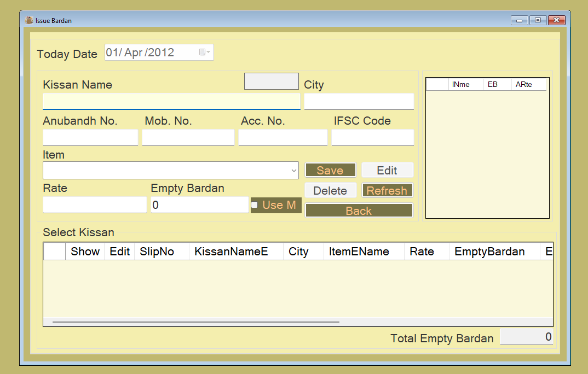Click the horizontal scrollbar of Select Kissan grid
Image resolution: width=588 pixels, height=374 pixels.
point(196,322)
